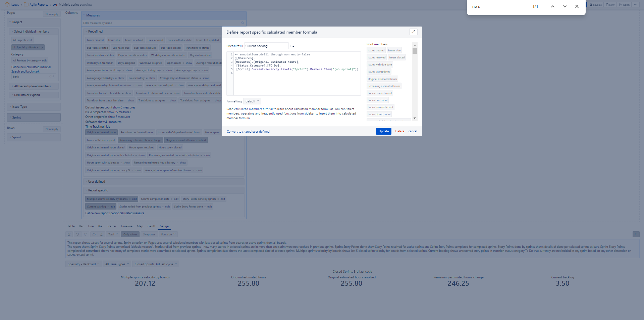Switch to the Bar tab
The height and width of the screenshot is (320, 644).
pos(81,226)
